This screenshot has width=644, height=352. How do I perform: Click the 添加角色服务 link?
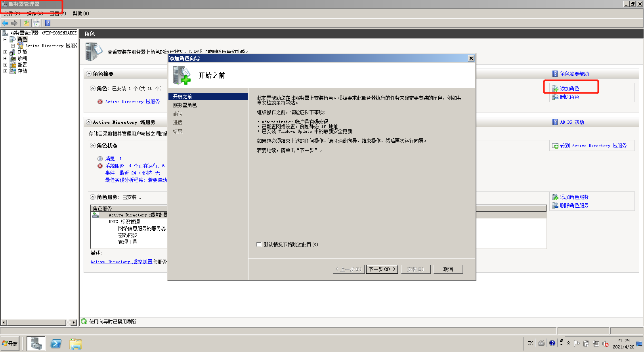point(574,197)
